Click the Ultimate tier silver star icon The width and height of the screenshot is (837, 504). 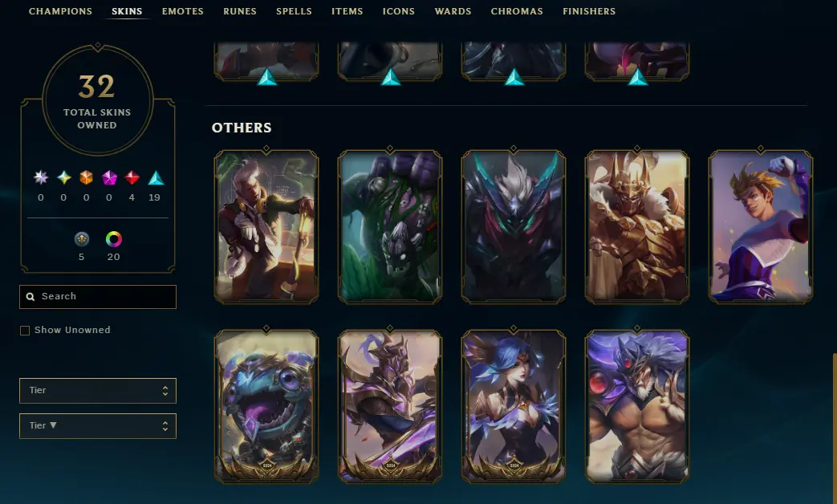coord(41,177)
